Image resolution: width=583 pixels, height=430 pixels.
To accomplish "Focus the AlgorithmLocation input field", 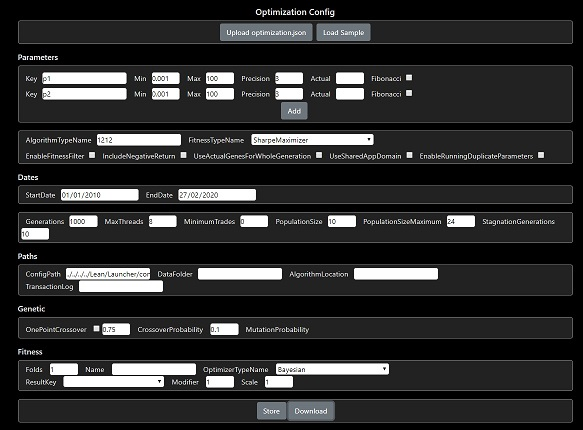I will pos(396,274).
